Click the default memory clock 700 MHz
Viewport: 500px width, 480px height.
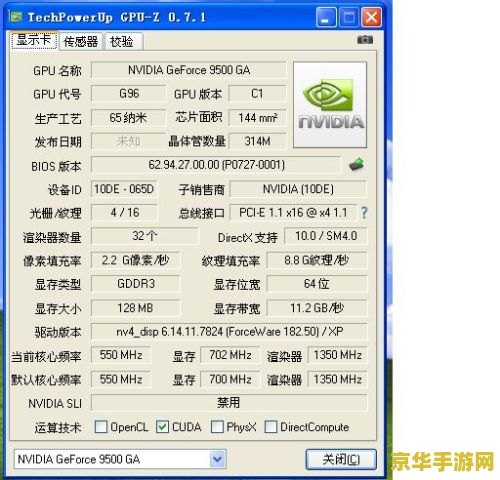(x=230, y=379)
